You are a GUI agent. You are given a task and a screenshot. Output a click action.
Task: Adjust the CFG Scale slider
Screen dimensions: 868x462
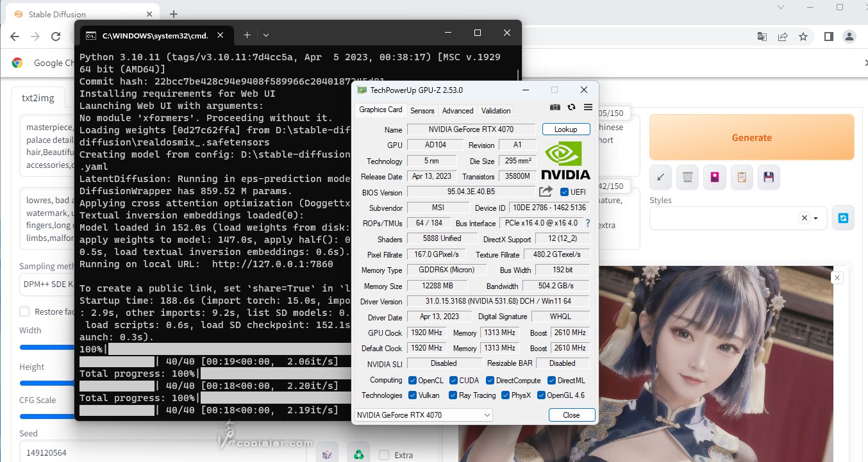(48, 417)
